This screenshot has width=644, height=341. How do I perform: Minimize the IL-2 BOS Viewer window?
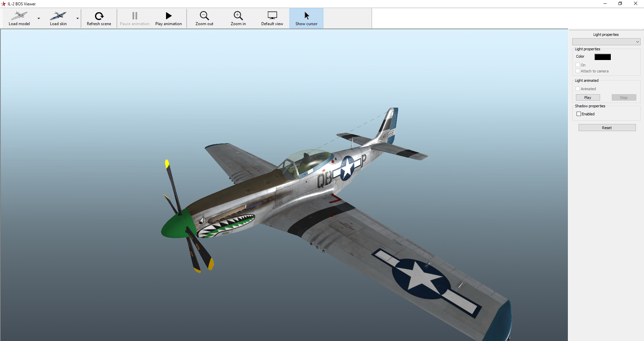605,4
